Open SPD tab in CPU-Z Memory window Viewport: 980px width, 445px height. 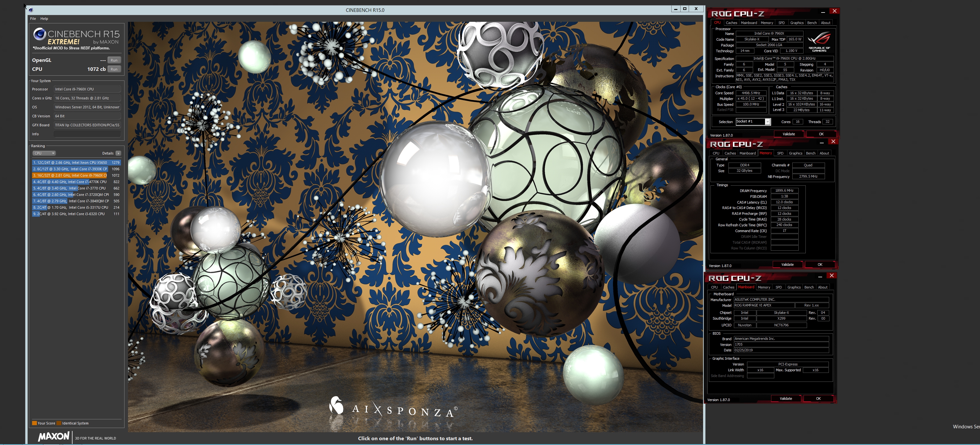[x=780, y=153]
